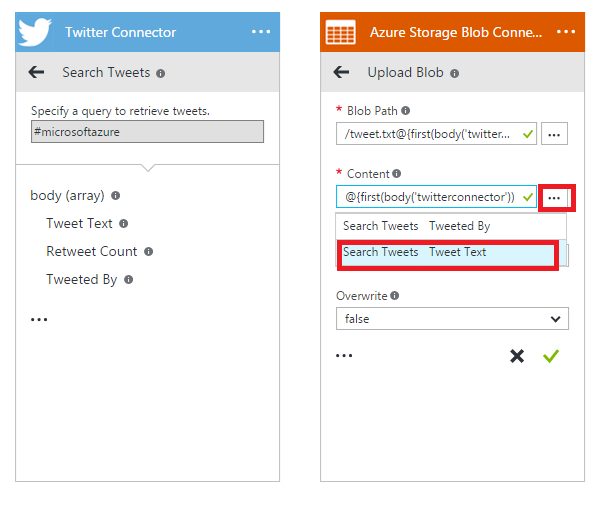
Task: Show info icon beside Retweet Count
Action: coord(148,252)
